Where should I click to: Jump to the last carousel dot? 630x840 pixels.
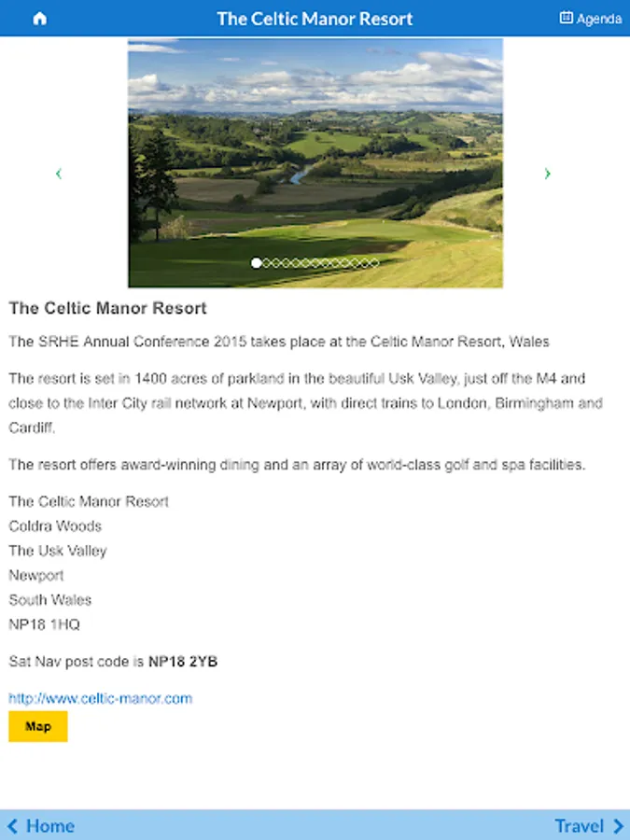click(374, 263)
